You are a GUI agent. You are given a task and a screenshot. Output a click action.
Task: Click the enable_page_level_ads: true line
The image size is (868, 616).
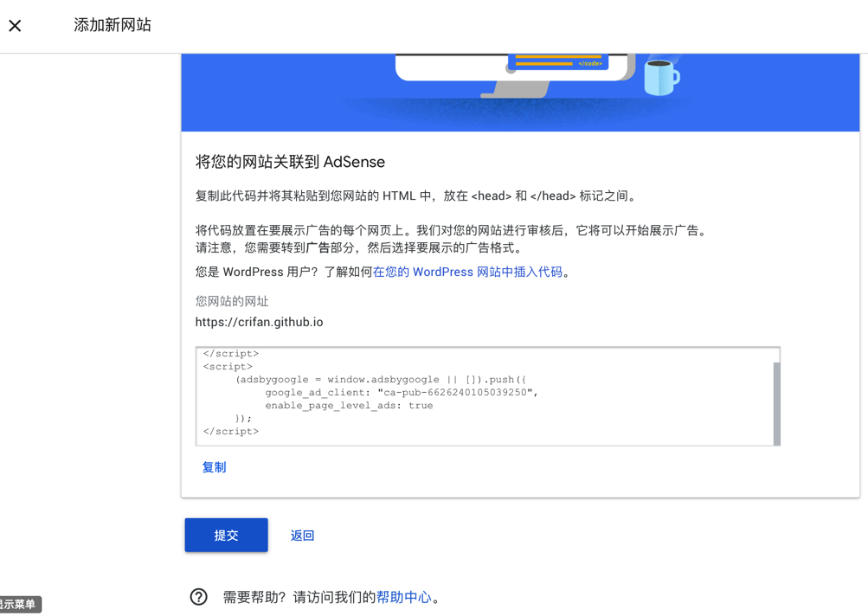[349, 405]
